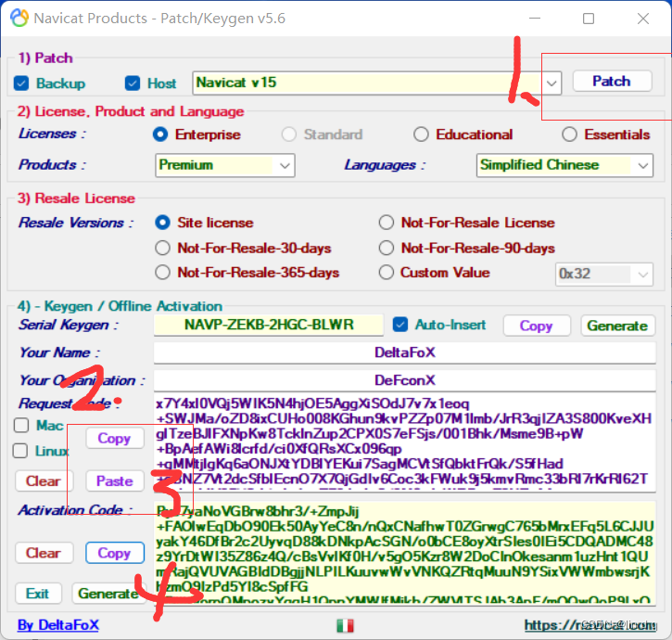Click the 'Serial Keygen :' label

point(69,325)
